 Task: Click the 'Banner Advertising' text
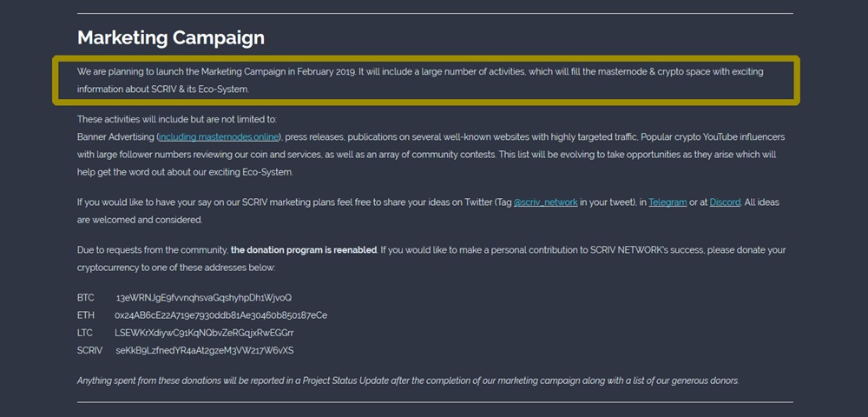coord(115,137)
